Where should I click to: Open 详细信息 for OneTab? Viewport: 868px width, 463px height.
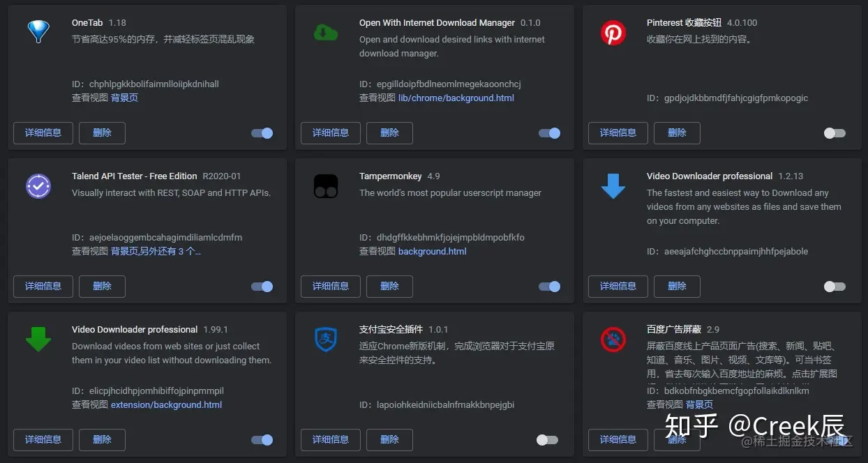pyautogui.click(x=43, y=132)
